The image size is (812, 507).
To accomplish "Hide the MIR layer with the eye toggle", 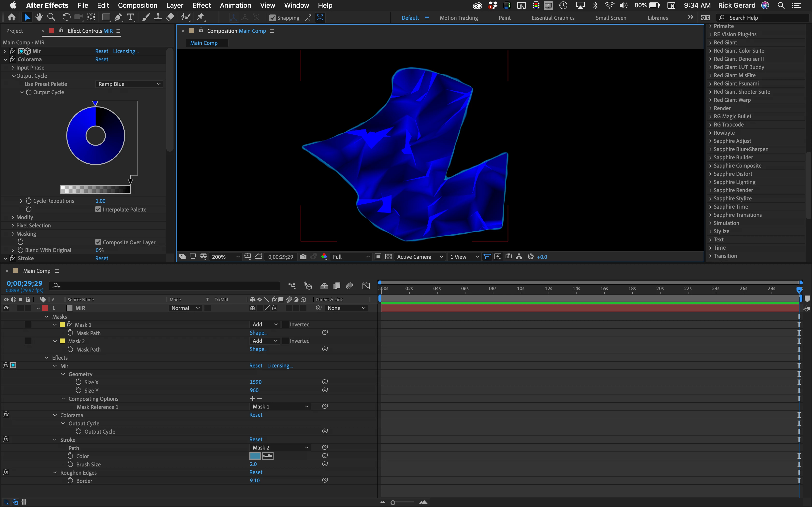I will [6, 308].
